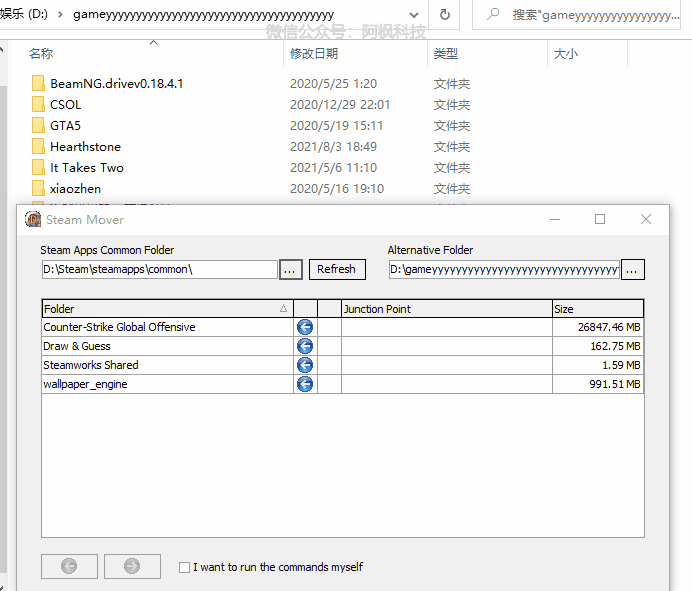Click the date 2020/12/29 22:01
Viewport: 692px width, 591px height.
pyautogui.click(x=340, y=105)
